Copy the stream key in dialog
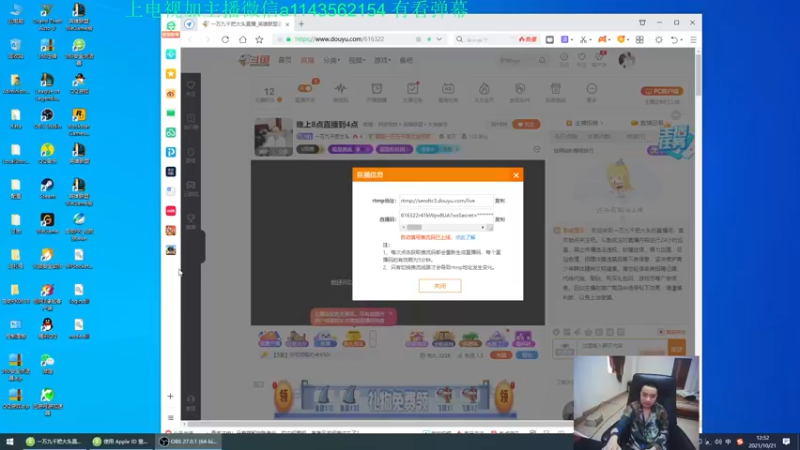This screenshot has width=800, height=450. point(500,219)
